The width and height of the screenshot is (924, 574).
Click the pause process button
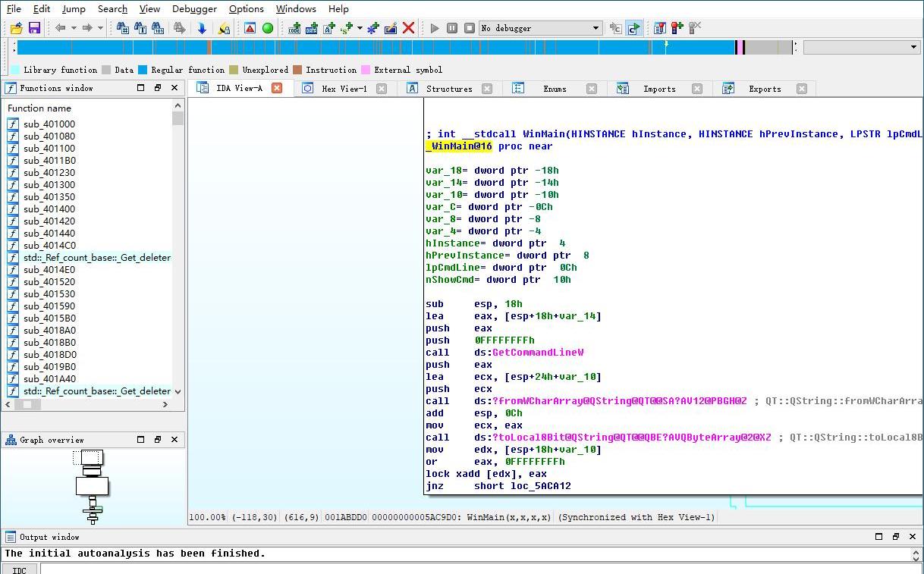451,28
